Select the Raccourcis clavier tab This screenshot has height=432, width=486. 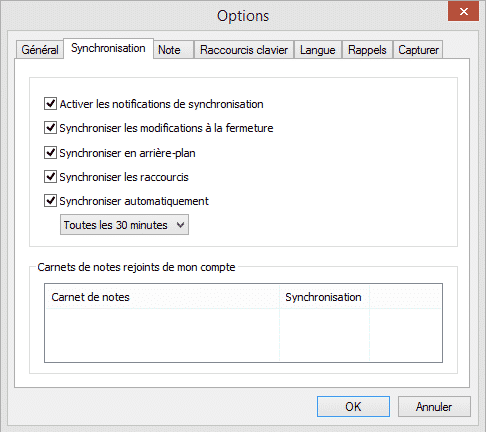(x=244, y=50)
